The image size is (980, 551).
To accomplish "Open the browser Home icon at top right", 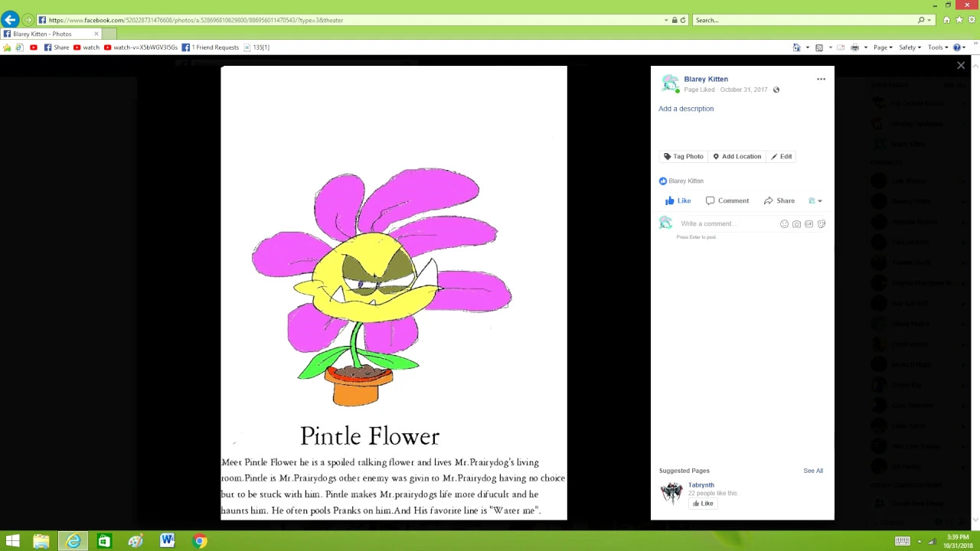I will pyautogui.click(x=946, y=20).
